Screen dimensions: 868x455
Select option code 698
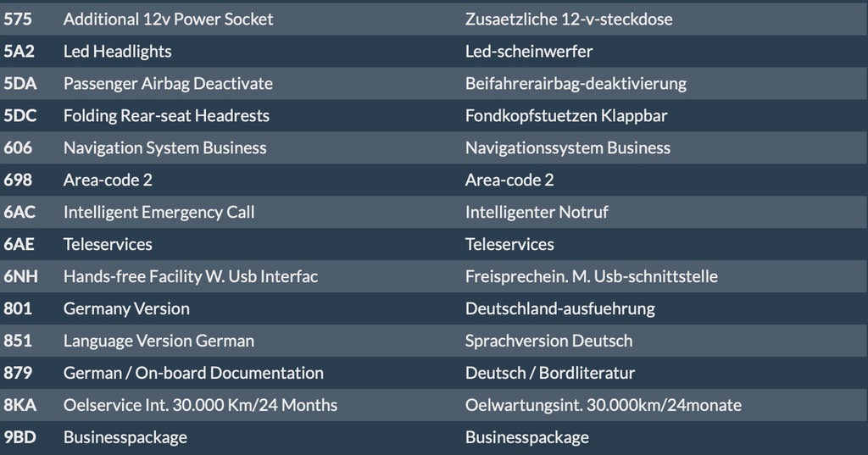click(18, 180)
